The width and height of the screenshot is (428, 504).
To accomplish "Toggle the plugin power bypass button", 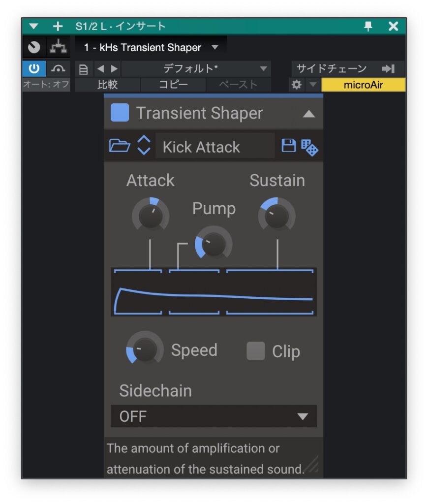I will point(34,68).
